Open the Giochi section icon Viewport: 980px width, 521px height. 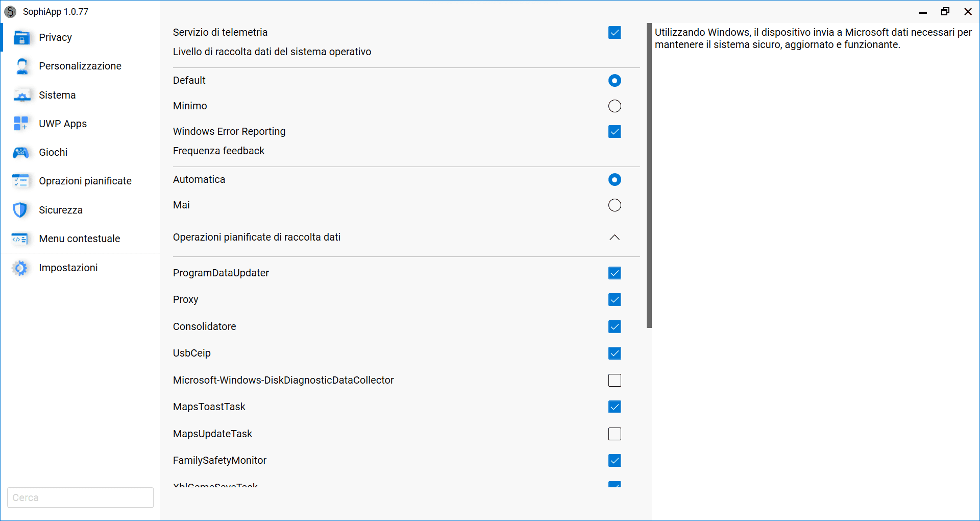(x=21, y=152)
